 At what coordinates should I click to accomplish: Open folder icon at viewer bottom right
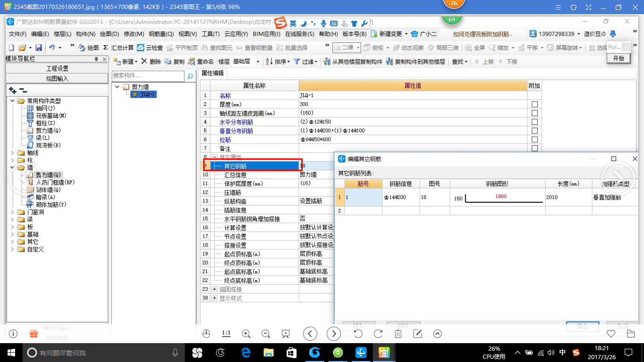coord(631,334)
